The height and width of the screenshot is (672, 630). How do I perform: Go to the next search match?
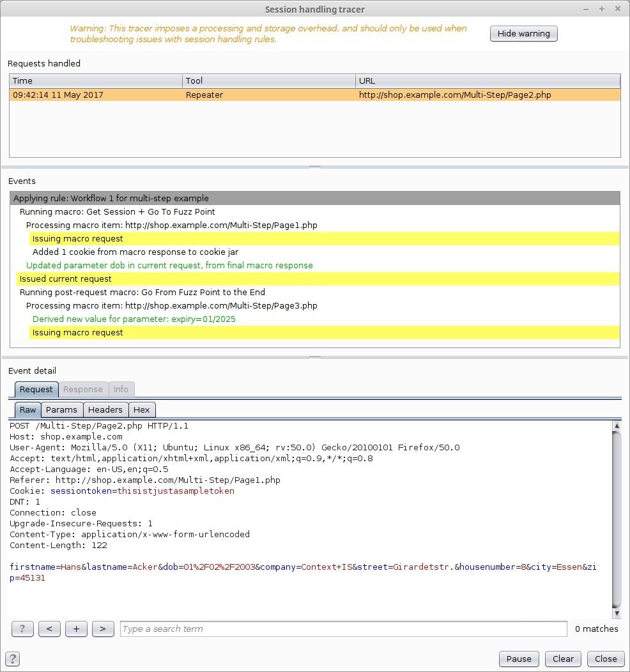pyautogui.click(x=103, y=629)
